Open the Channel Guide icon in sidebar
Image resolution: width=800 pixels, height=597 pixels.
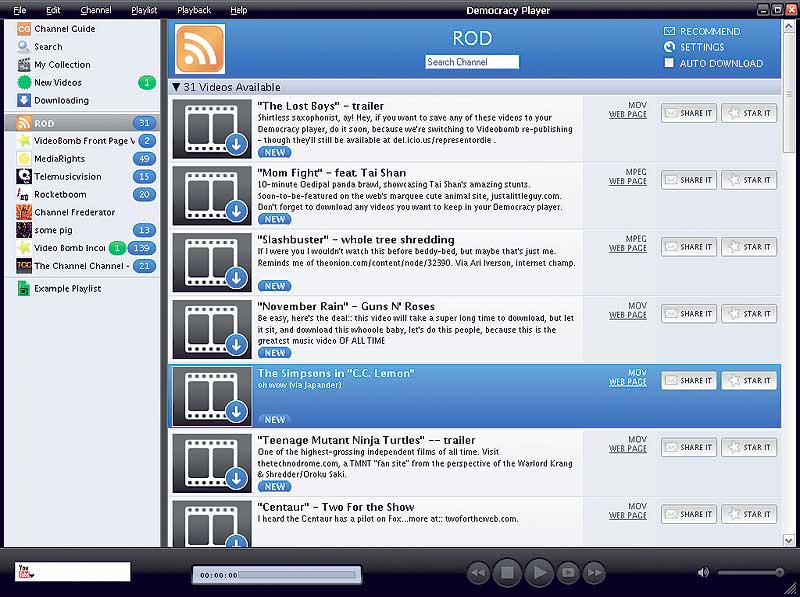pos(24,29)
